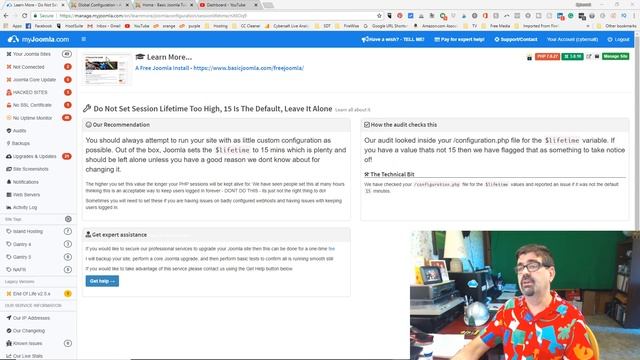
Task: Click the myJoomla.com logo
Action: click(38, 39)
